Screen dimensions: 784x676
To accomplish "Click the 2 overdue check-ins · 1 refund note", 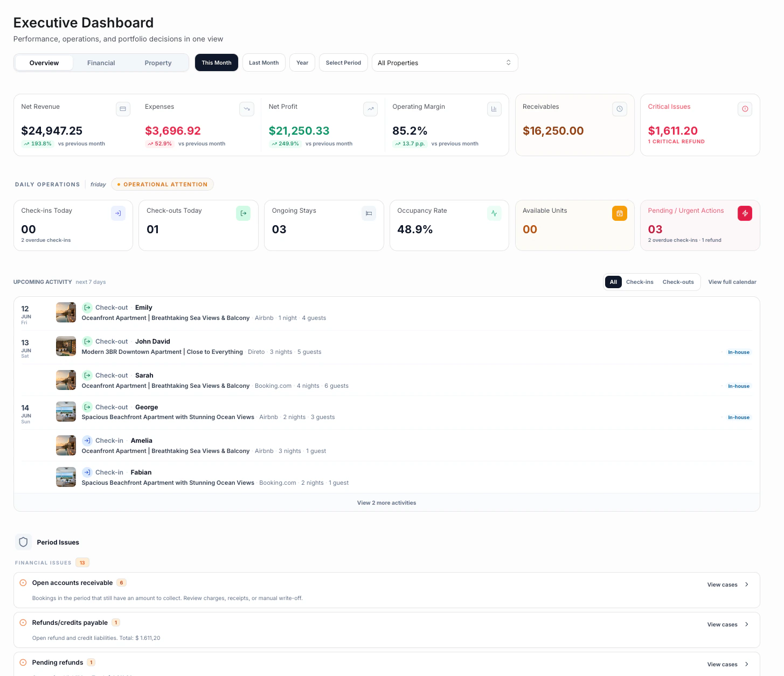I will tap(684, 240).
